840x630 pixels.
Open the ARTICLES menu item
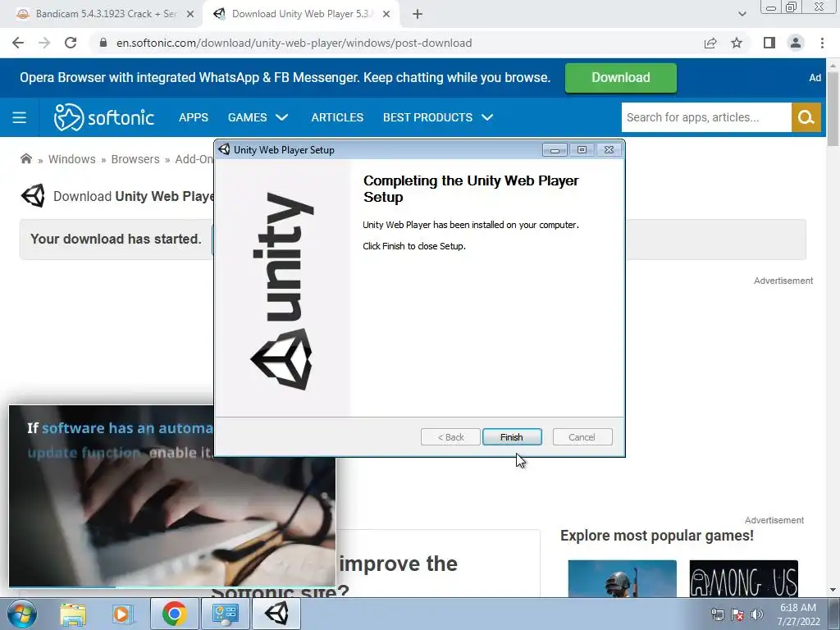pyautogui.click(x=337, y=117)
